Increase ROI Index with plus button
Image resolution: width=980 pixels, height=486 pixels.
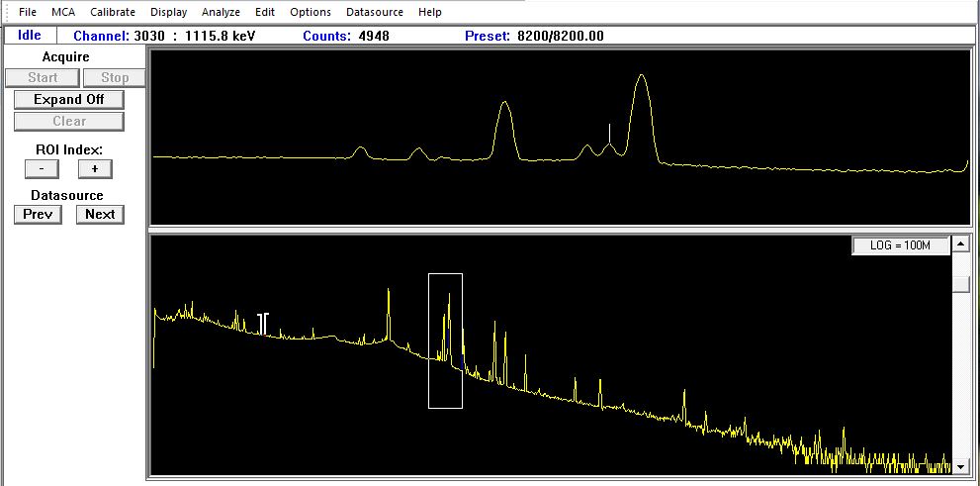(95, 168)
